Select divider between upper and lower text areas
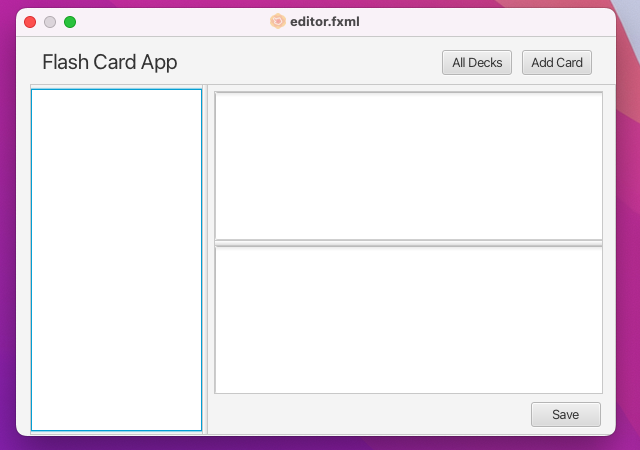This screenshot has width=640, height=450. [x=409, y=243]
